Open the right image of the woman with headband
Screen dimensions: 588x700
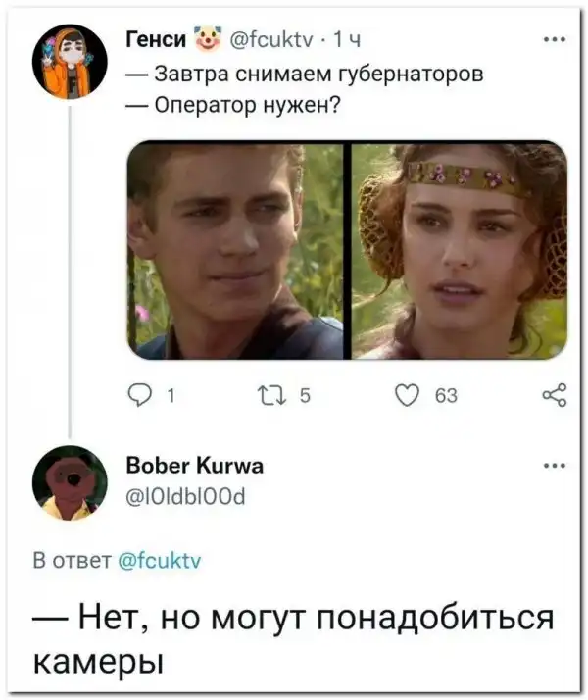pyautogui.click(x=460, y=250)
